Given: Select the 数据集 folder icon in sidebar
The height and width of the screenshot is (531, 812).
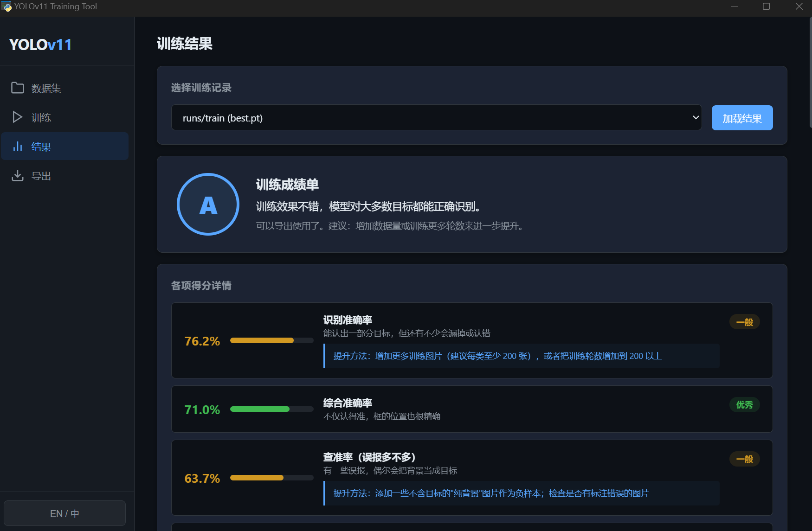Looking at the screenshot, I should [17, 88].
